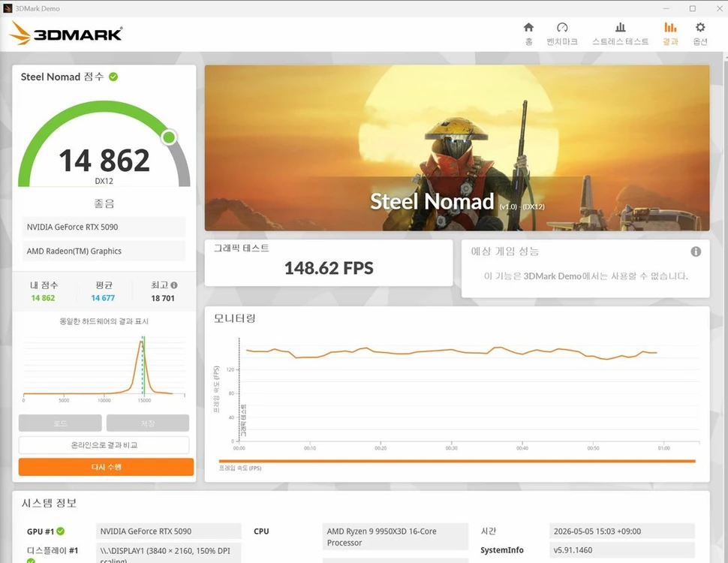Select the Results (결과) tab
The image size is (728, 563).
pyautogui.click(x=670, y=34)
